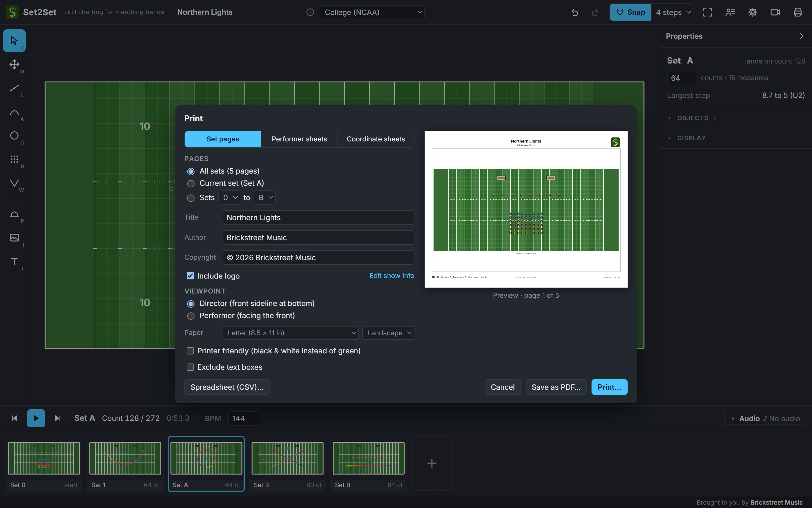Open the Set 3 thumbnail
Viewport: 812px width, 508px height.
pyautogui.click(x=288, y=464)
